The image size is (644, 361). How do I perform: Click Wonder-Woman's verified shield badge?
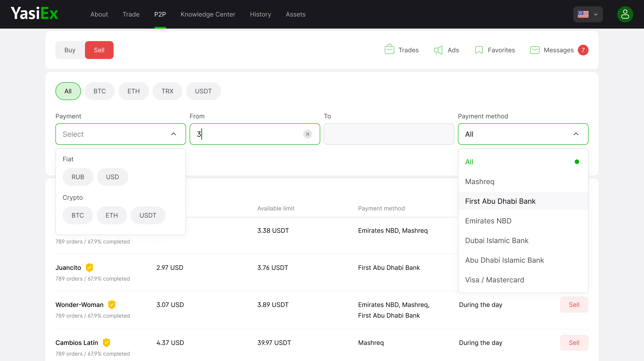tap(112, 304)
